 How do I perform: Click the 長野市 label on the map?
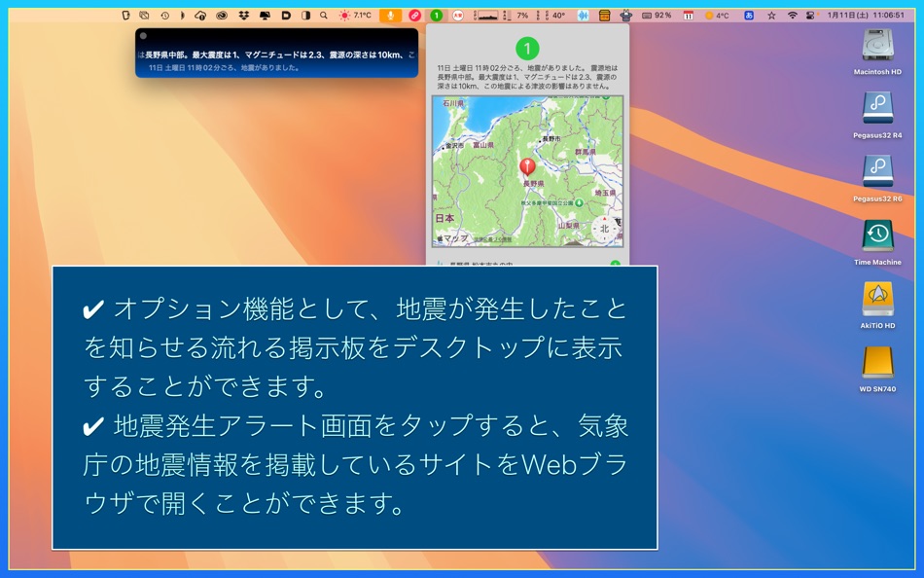551,138
